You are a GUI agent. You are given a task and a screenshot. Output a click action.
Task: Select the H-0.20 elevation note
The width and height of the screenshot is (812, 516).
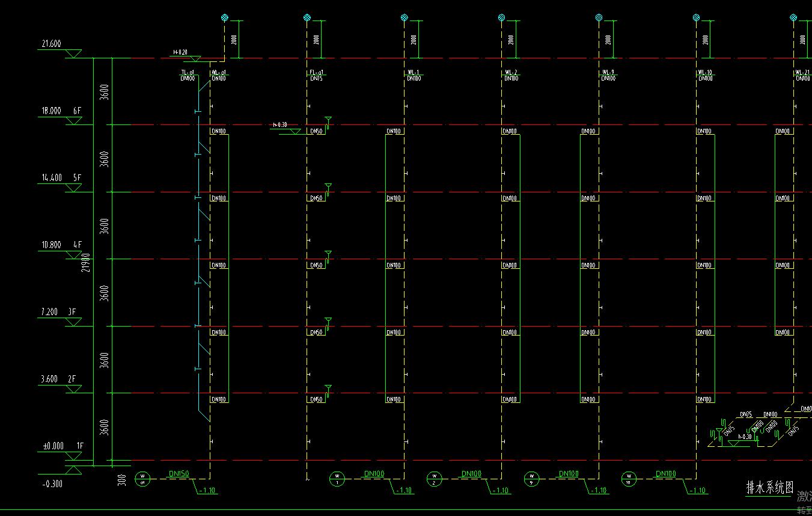pyautogui.click(x=180, y=52)
